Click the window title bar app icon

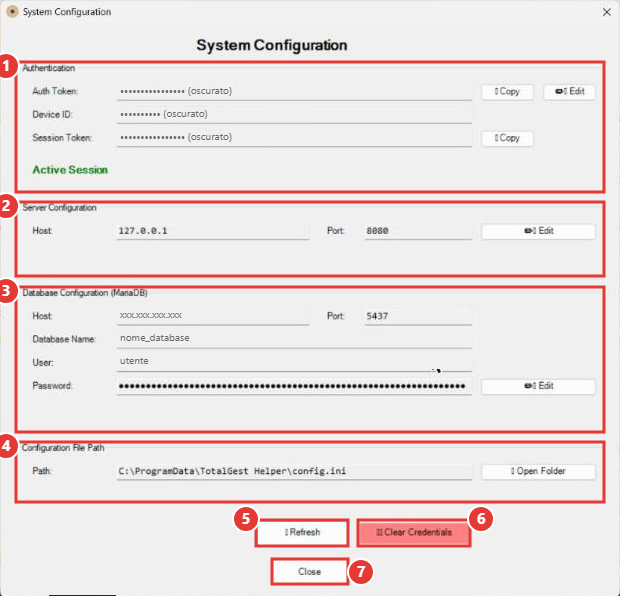click(12, 12)
